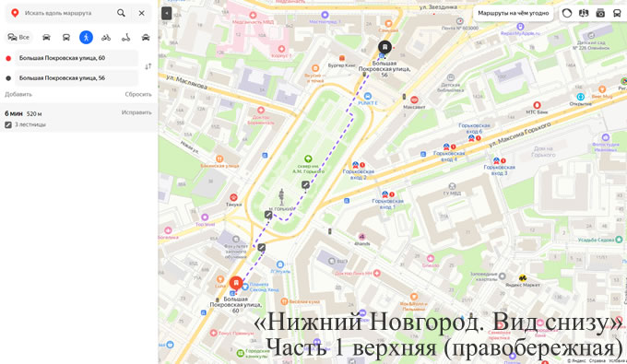The height and width of the screenshot is (364, 627).
Task: Edit the "Большая Покровская улица, 60" field
Action: click(x=76, y=58)
